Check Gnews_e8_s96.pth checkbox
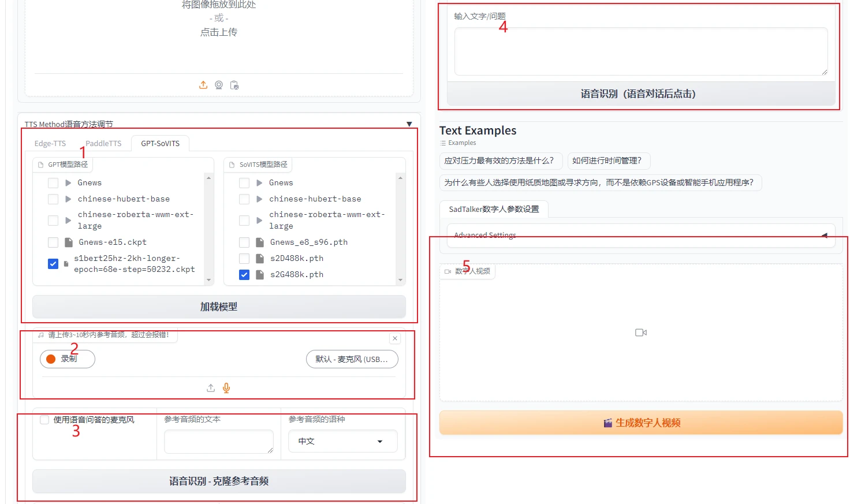850x504 pixels. coord(244,242)
